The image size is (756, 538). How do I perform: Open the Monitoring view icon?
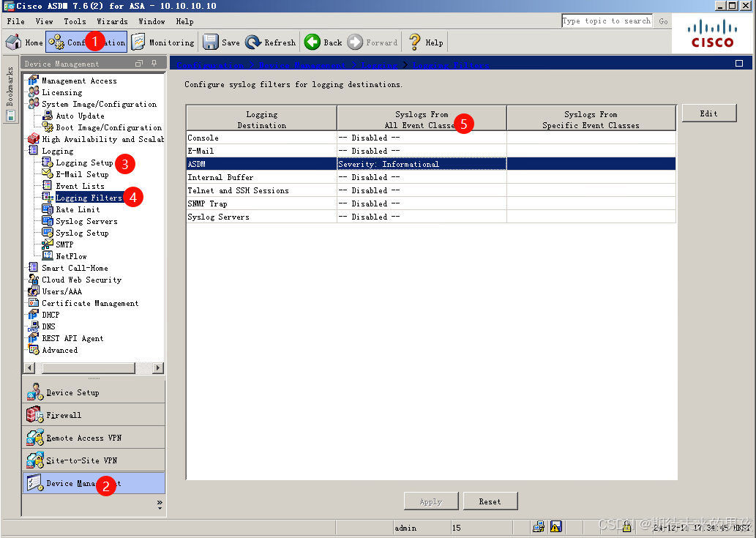click(138, 42)
